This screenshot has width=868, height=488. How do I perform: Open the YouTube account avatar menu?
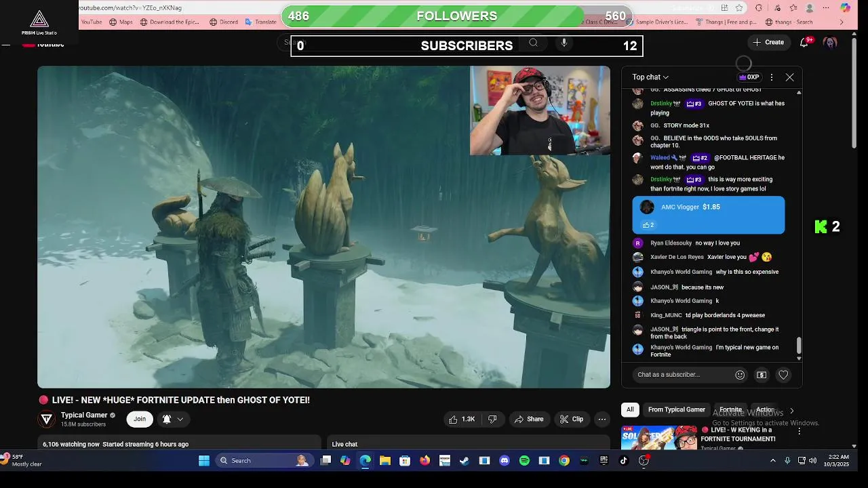click(x=830, y=42)
